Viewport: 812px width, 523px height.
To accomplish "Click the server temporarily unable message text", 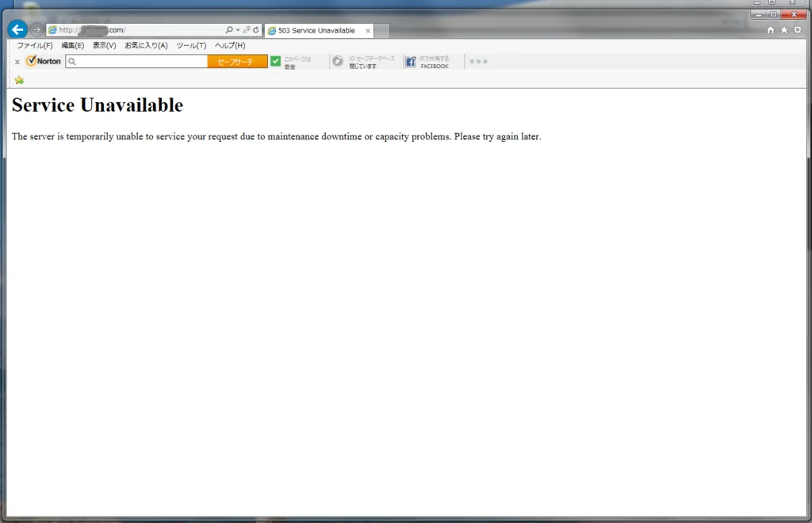I will [x=277, y=136].
